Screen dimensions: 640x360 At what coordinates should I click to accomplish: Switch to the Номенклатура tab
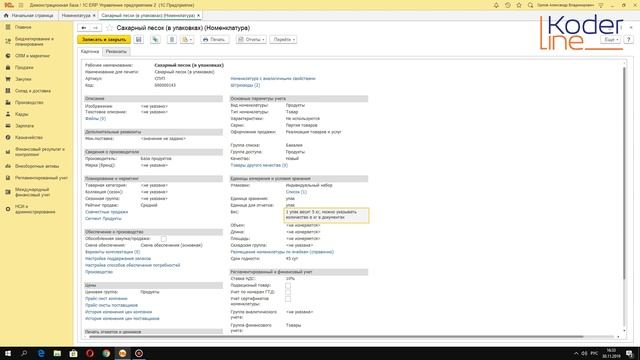coord(76,16)
